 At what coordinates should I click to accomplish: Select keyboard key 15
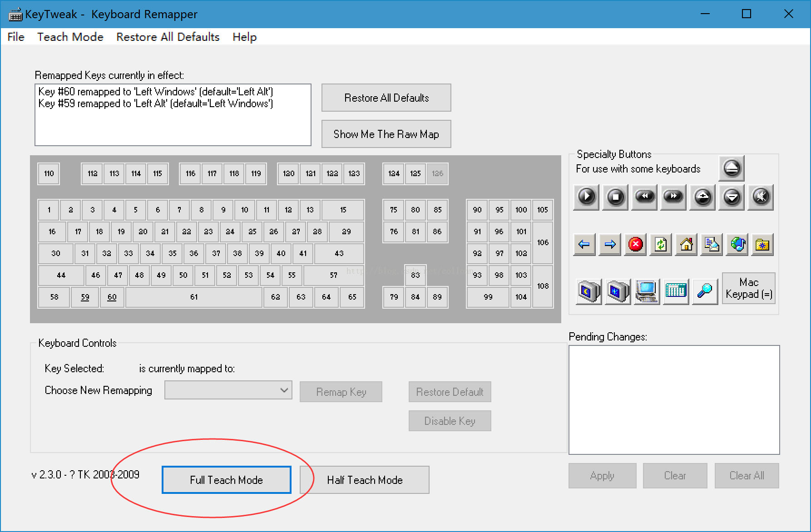pyautogui.click(x=343, y=210)
